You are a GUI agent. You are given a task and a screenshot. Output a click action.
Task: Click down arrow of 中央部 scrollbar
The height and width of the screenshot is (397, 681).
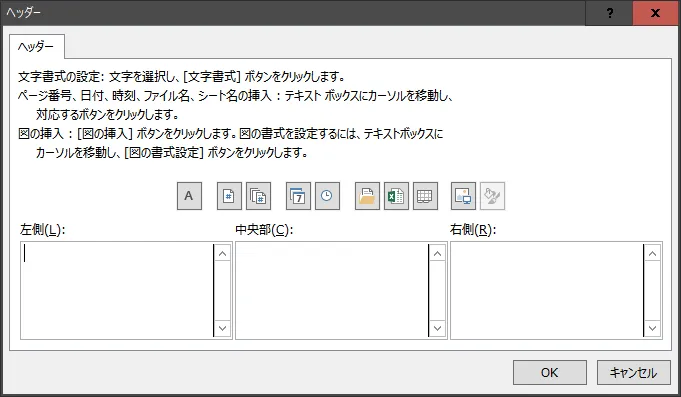[437, 328]
